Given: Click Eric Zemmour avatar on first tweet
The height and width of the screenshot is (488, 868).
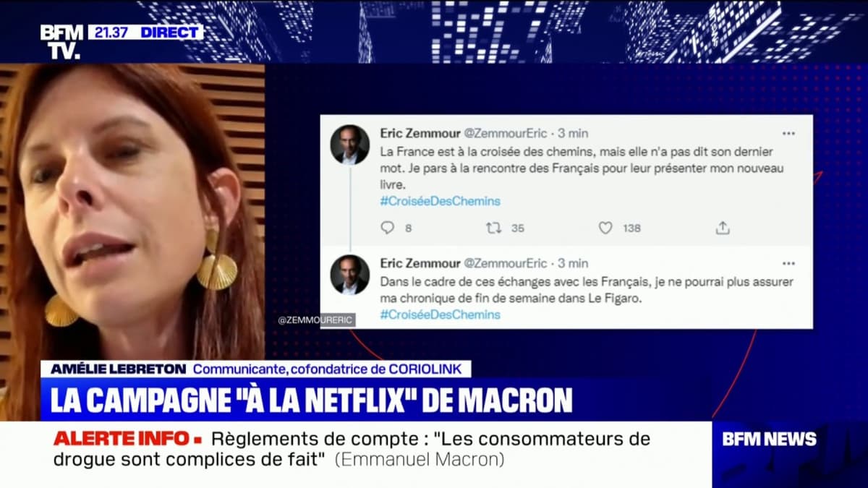Looking at the screenshot, I should coord(350,145).
